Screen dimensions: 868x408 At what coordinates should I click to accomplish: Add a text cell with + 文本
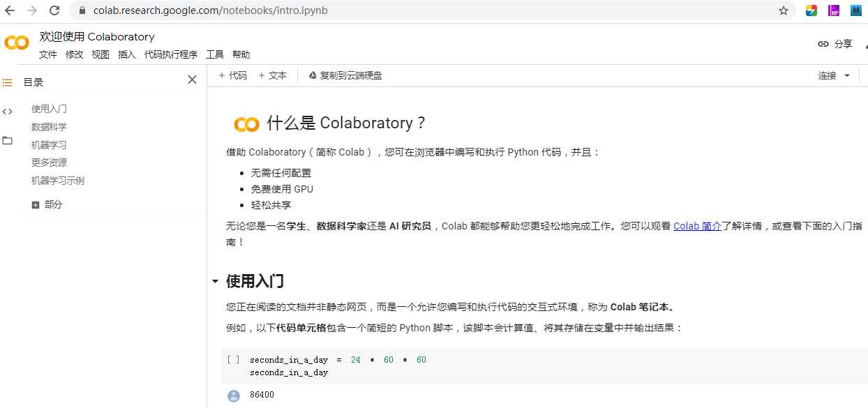tap(272, 75)
